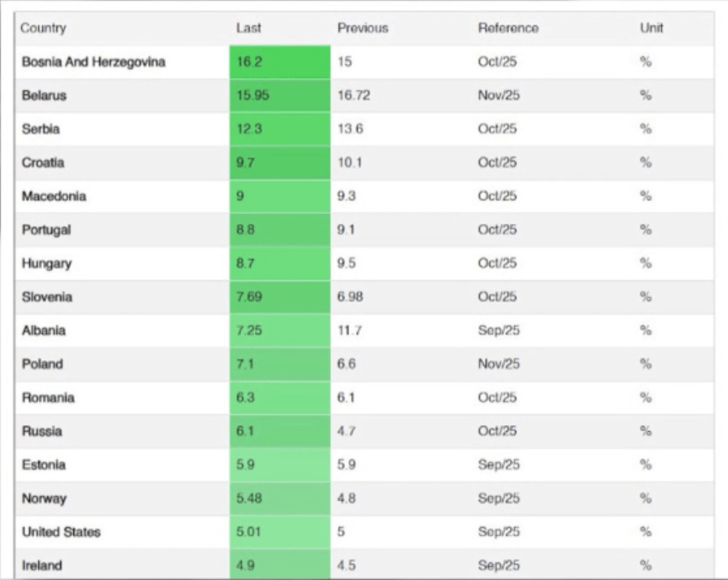This screenshot has height=580, width=728.
Task: Select the Macedonia country link
Action: pyautogui.click(x=54, y=196)
